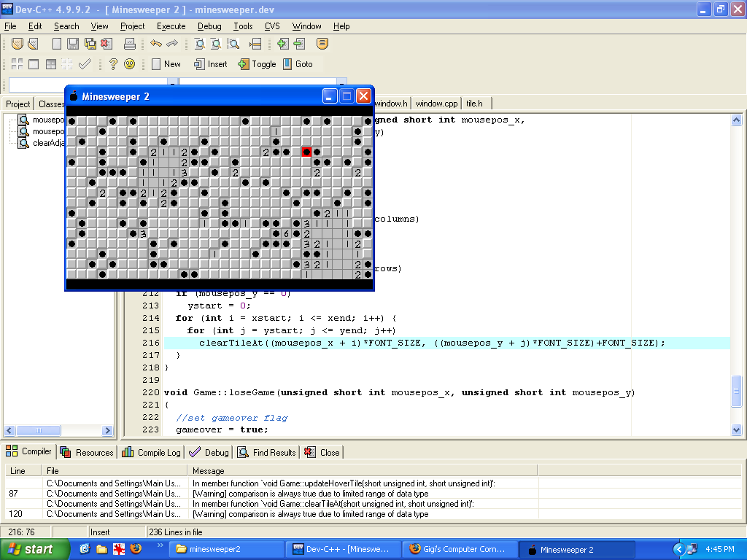Switch to the tile.h editor tab
This screenshot has width=747, height=560.
[475, 104]
